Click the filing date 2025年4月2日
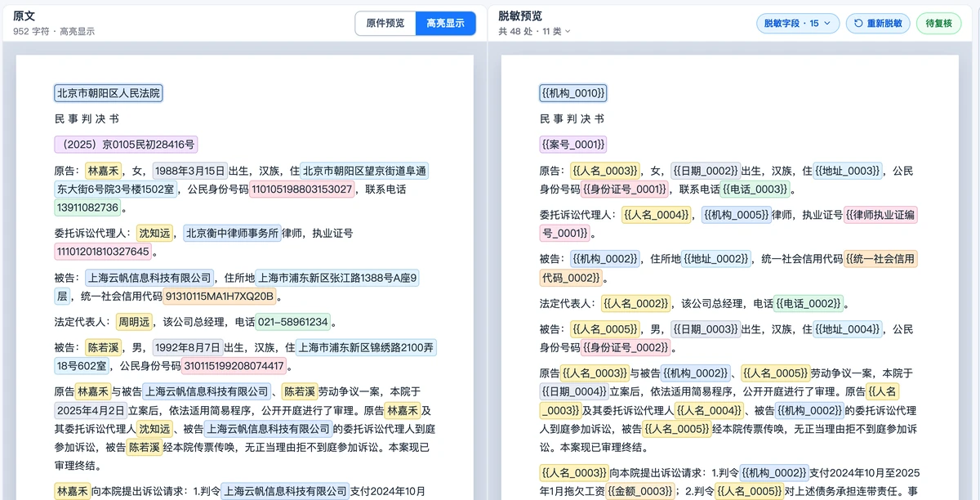Screen dimensions: 980x500 (x=91, y=410)
